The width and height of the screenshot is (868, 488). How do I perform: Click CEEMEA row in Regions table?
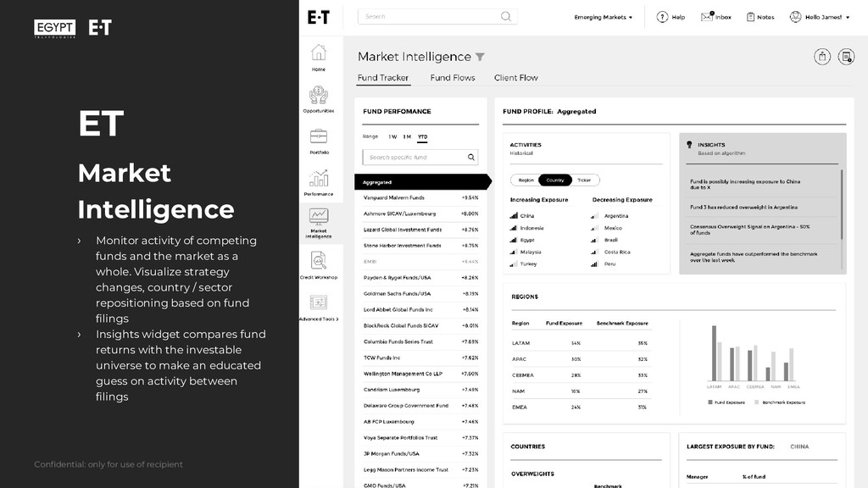click(580, 375)
